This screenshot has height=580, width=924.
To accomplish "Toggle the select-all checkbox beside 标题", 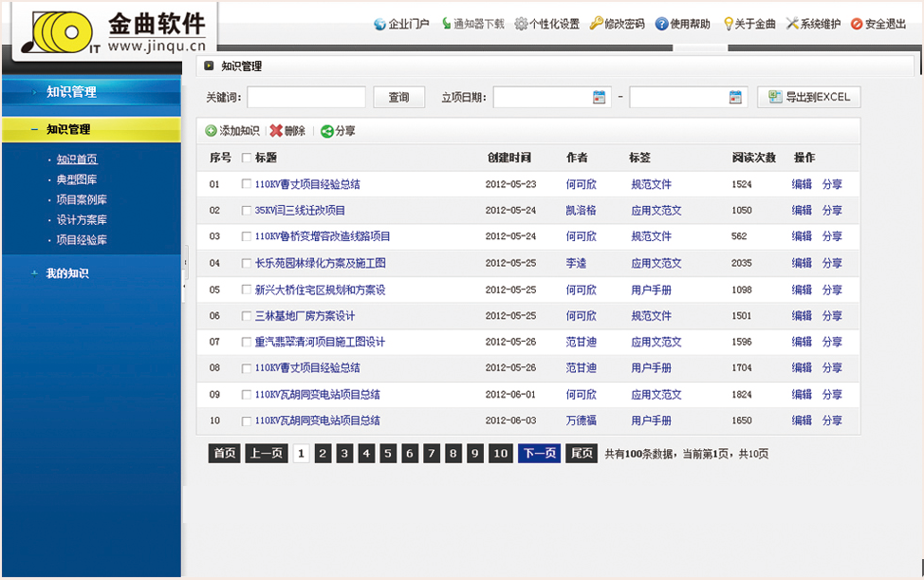I will [x=247, y=158].
